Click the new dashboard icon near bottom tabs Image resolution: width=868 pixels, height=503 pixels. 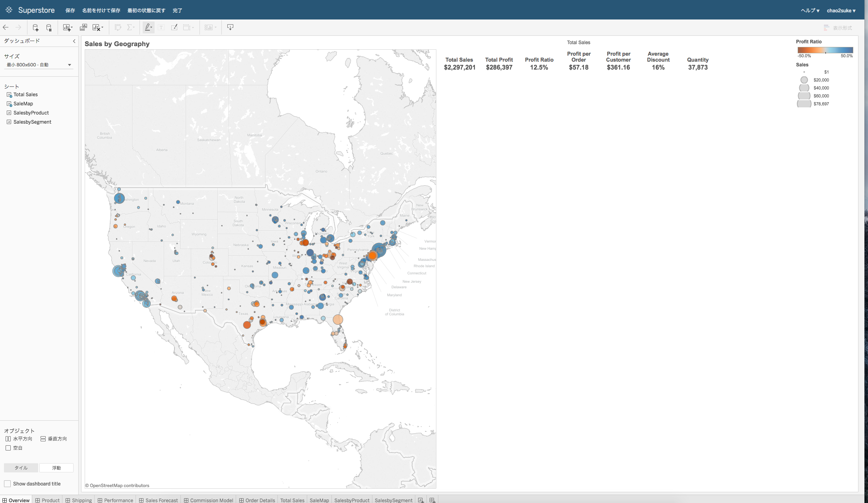[432, 500]
